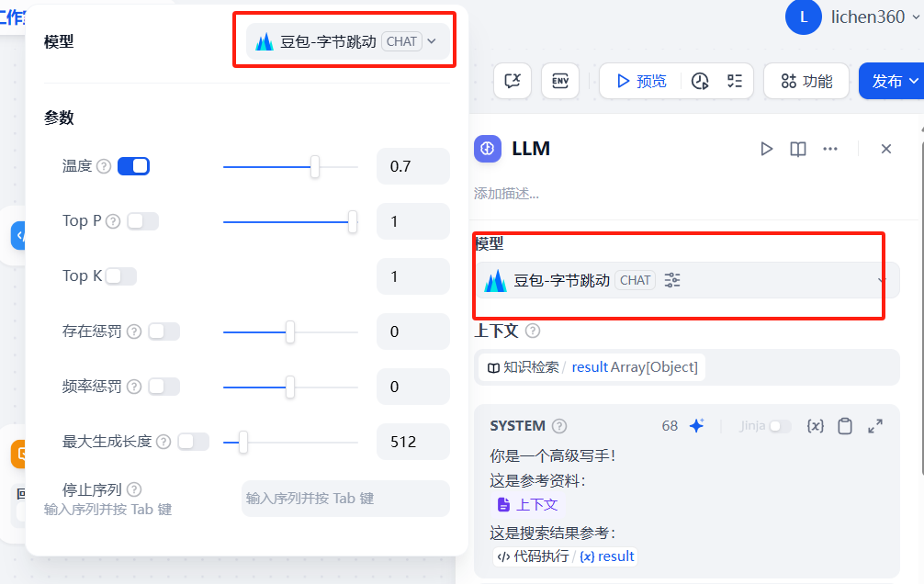Screen dimensions: 924x584
Task: Click the LLM node icon
Action: (x=488, y=149)
